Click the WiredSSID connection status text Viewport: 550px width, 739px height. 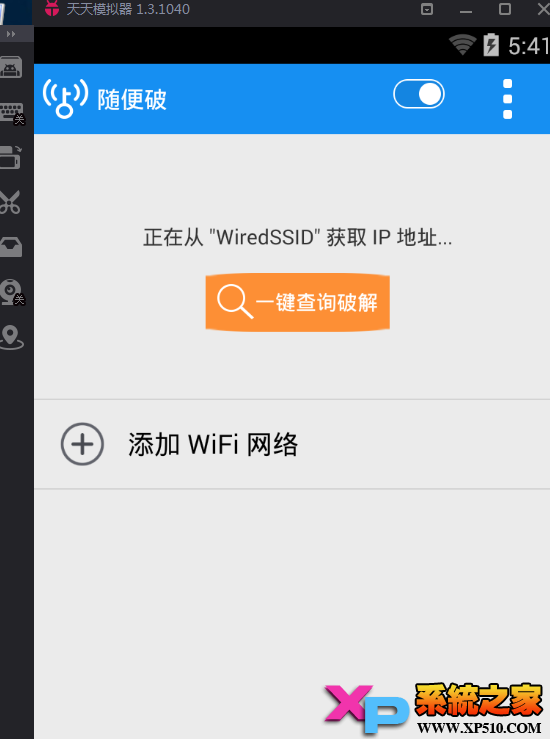click(297, 237)
